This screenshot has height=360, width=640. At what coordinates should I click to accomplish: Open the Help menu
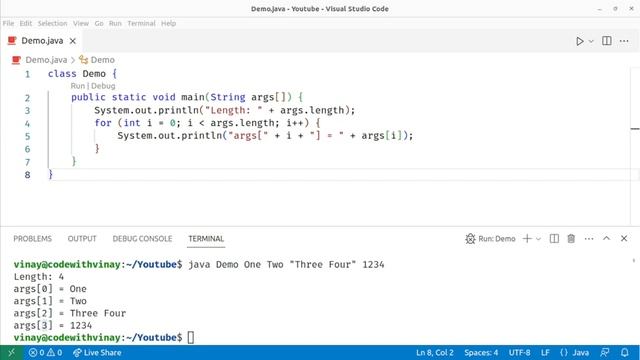point(168,23)
